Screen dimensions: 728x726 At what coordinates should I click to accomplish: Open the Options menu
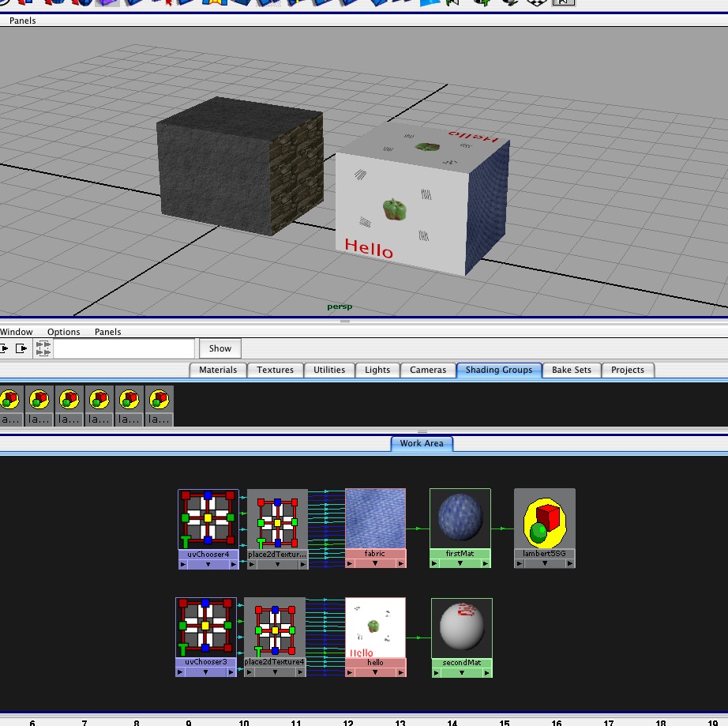tap(64, 332)
